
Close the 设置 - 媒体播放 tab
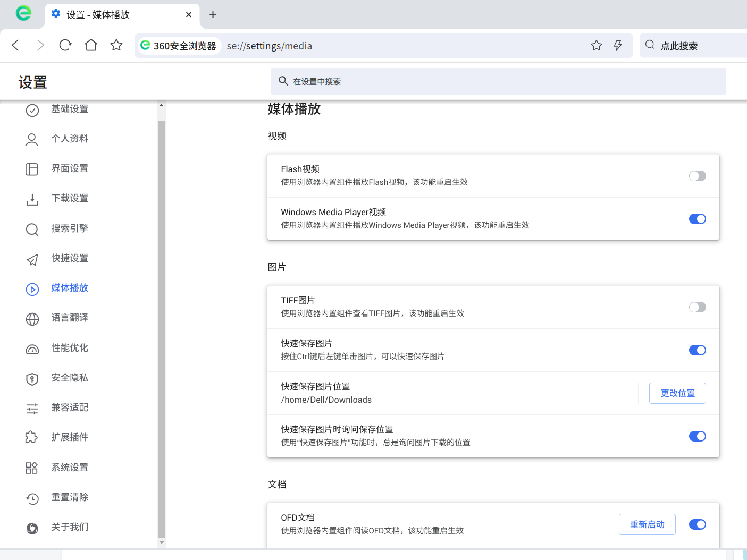click(189, 15)
